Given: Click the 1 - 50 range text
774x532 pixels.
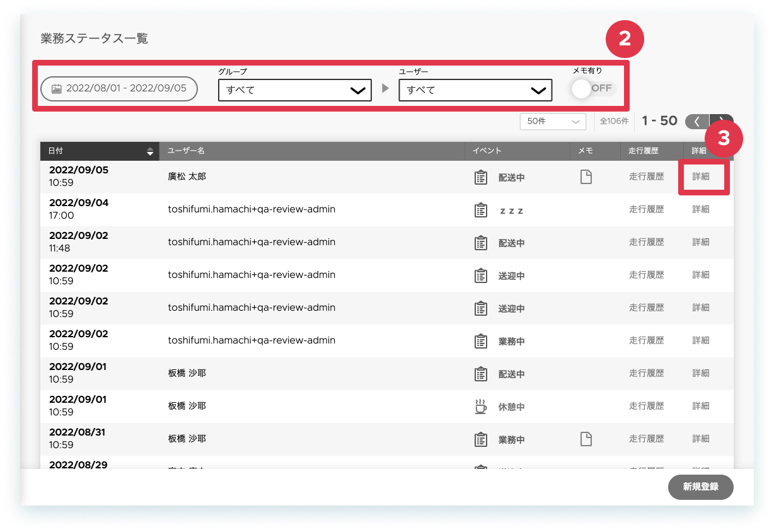Looking at the screenshot, I should (x=660, y=121).
